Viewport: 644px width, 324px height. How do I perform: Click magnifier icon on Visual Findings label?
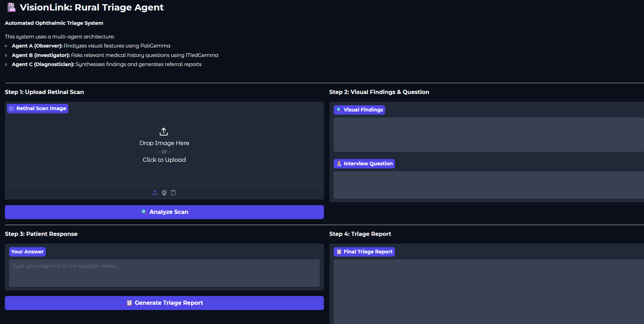click(x=339, y=110)
